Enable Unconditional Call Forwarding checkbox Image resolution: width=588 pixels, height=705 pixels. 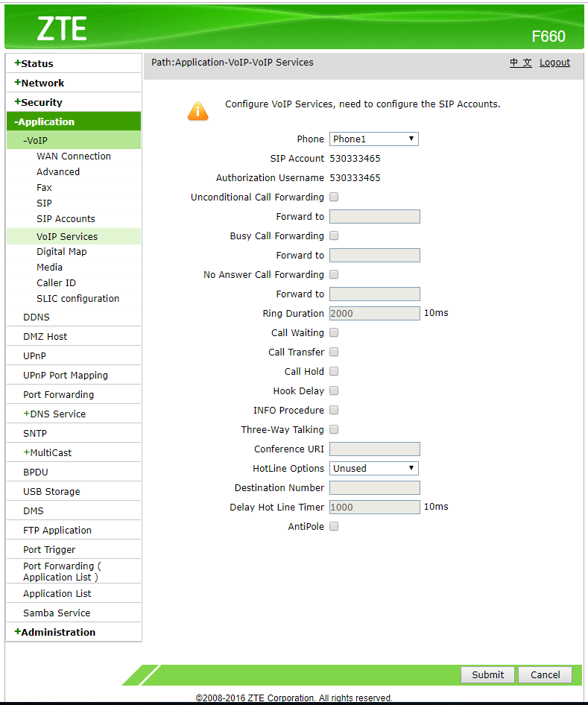(x=334, y=197)
